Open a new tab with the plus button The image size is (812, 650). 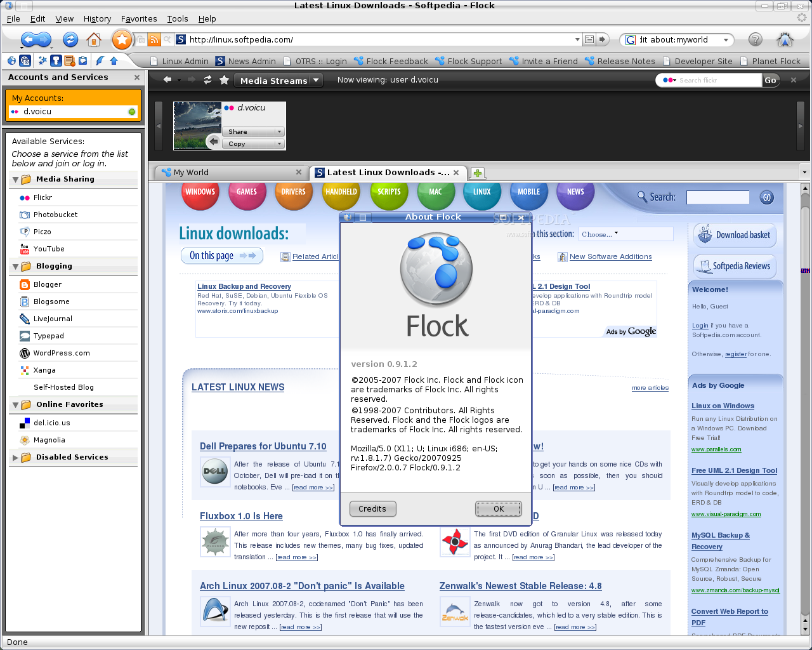[478, 173]
